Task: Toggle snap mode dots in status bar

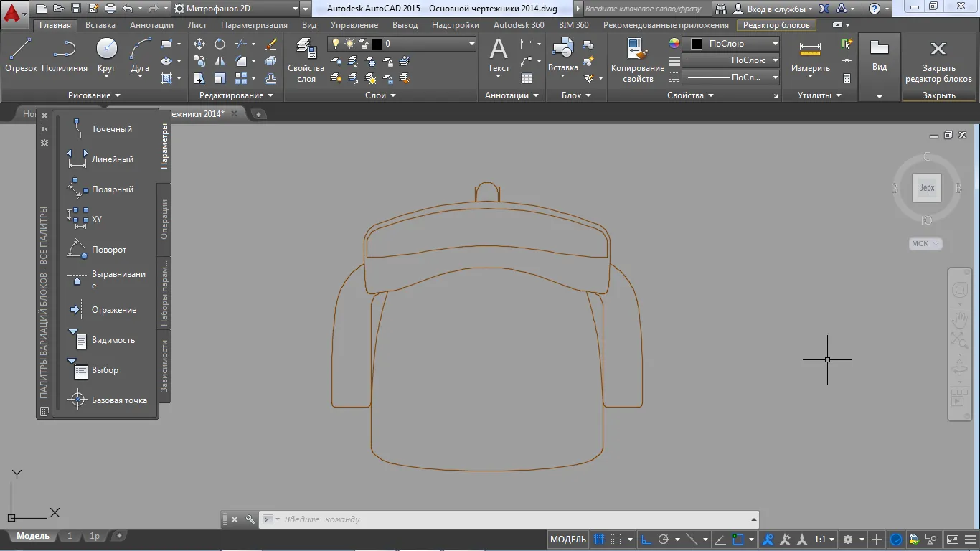Action: click(617, 540)
